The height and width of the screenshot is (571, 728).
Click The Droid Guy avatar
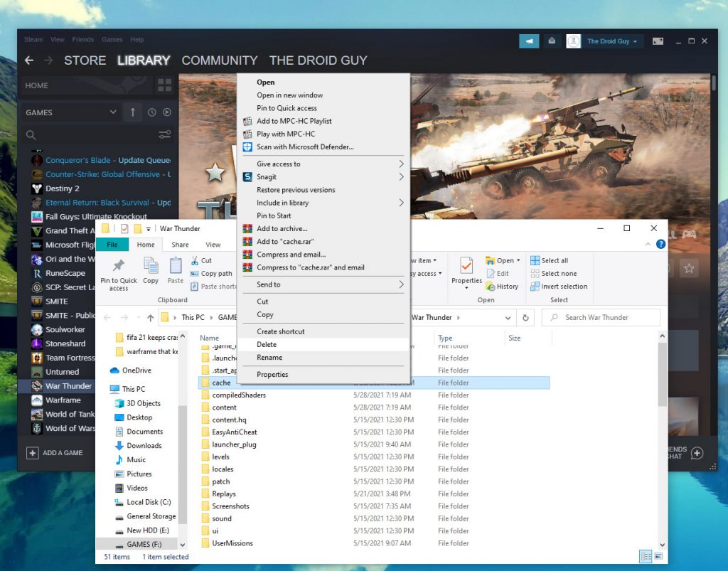pyautogui.click(x=574, y=41)
